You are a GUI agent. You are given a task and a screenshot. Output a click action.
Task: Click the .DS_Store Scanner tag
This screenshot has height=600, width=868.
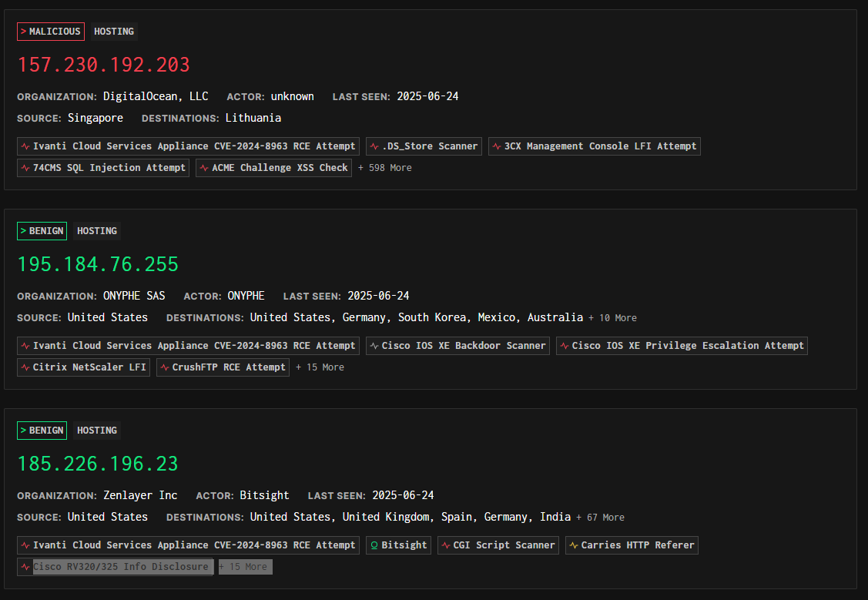pos(424,146)
